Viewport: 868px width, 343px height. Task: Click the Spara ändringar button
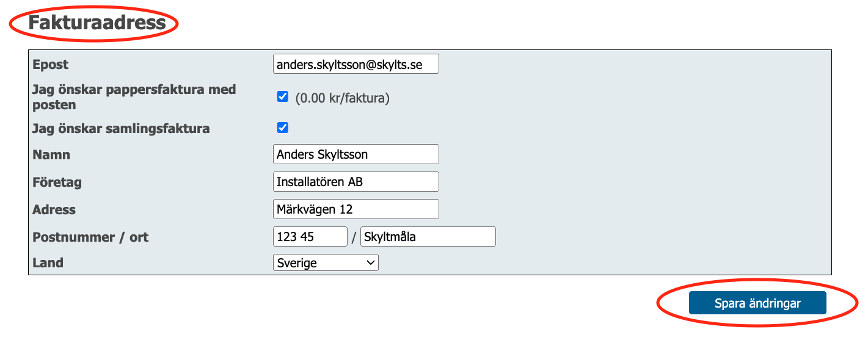757,303
